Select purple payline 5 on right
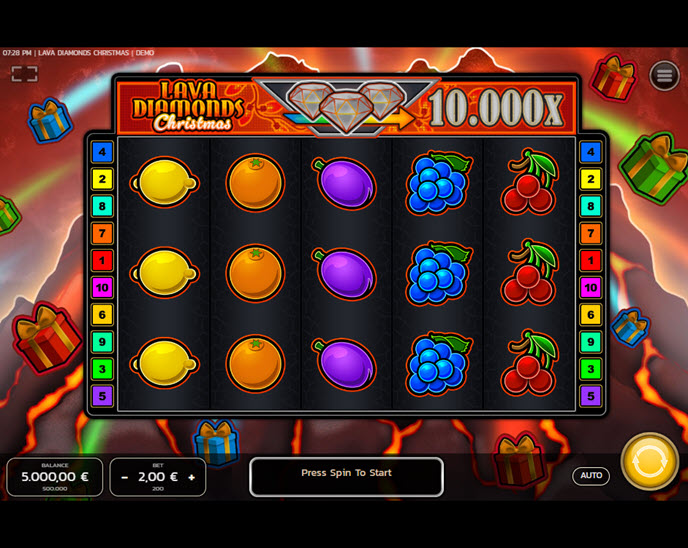Screen dimensions: 688x548 coord(591,396)
